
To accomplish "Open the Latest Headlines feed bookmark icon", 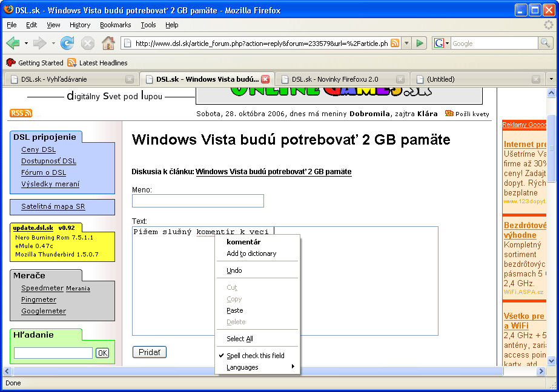I will click(71, 63).
